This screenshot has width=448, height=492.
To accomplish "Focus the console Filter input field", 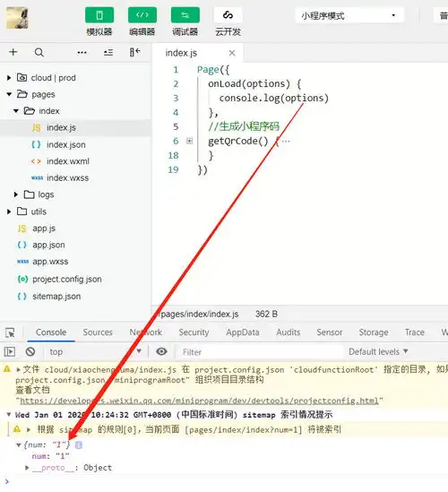I will click(260, 352).
